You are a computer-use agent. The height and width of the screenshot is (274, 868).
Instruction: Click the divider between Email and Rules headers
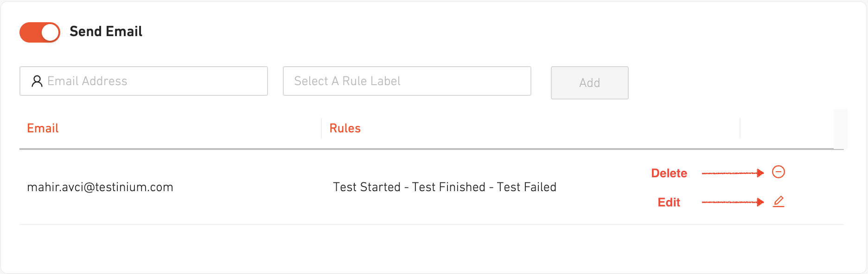pyautogui.click(x=321, y=128)
